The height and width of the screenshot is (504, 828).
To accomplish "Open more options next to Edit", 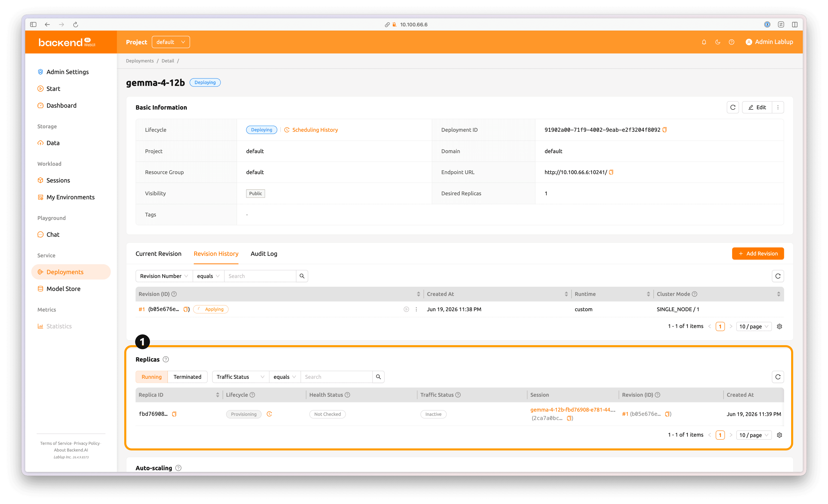I will pos(778,108).
